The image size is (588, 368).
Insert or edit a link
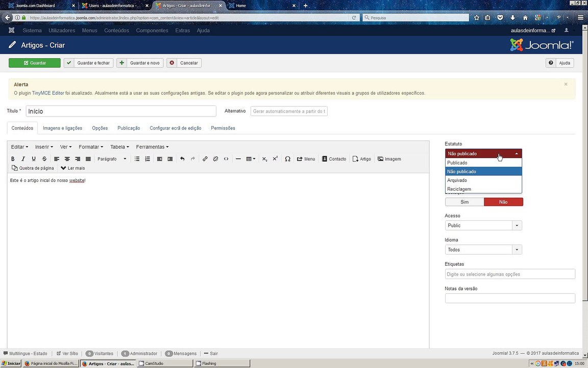(x=205, y=159)
